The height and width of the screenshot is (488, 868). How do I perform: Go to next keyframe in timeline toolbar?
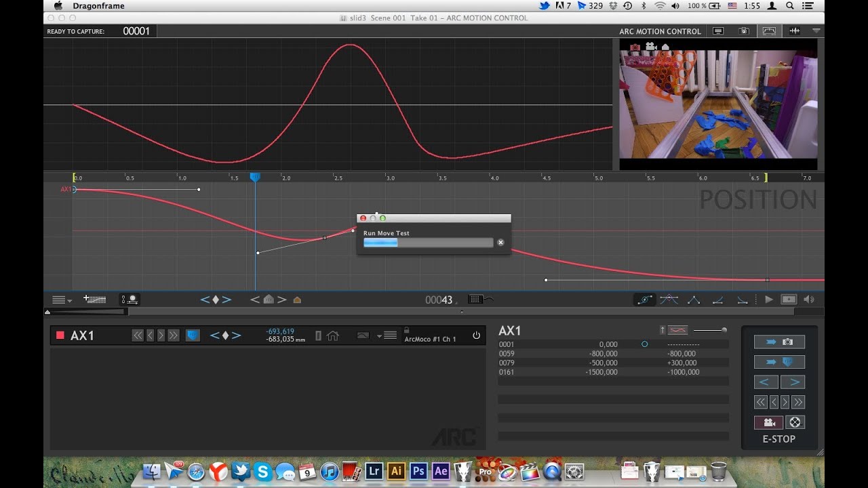226,300
